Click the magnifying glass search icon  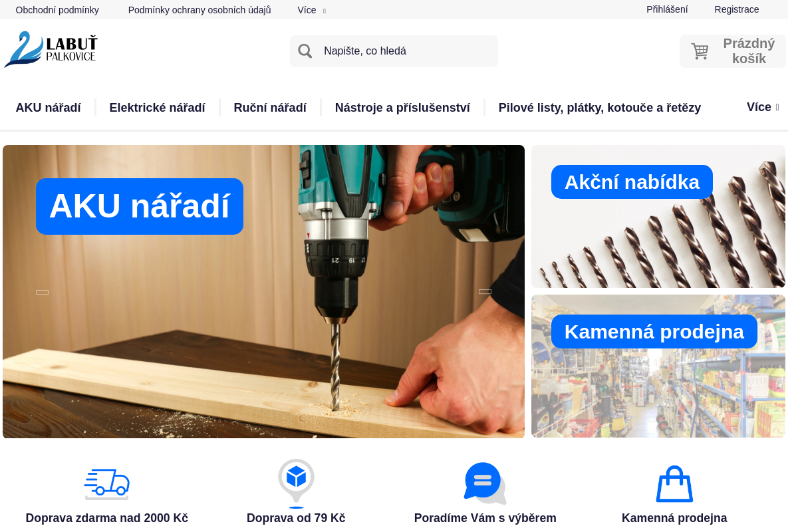tap(305, 51)
